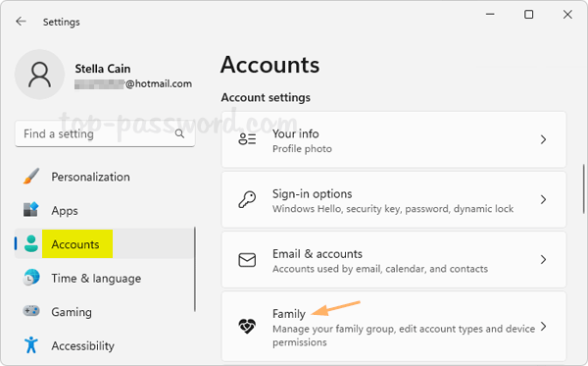Click the Gaming controller icon
The width and height of the screenshot is (588, 366).
(x=31, y=311)
